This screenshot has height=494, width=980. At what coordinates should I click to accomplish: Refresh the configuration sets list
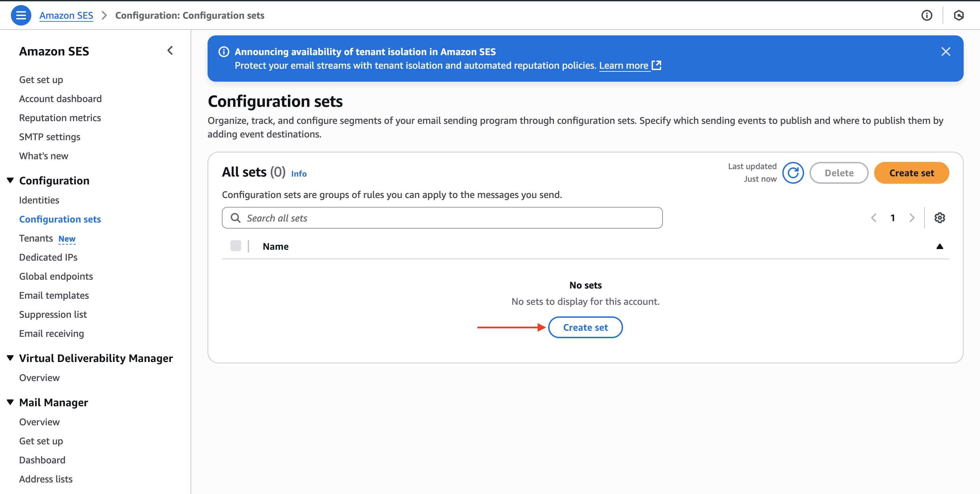(x=793, y=173)
